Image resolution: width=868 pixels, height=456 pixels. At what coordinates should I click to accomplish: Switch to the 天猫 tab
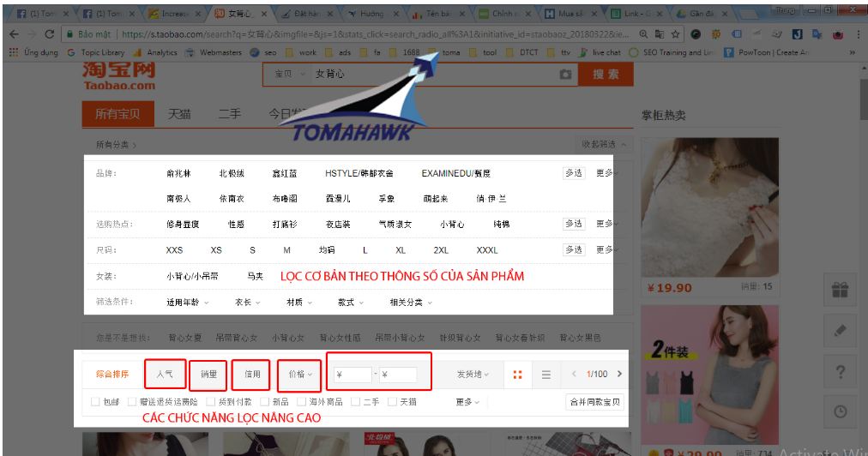pos(179,114)
